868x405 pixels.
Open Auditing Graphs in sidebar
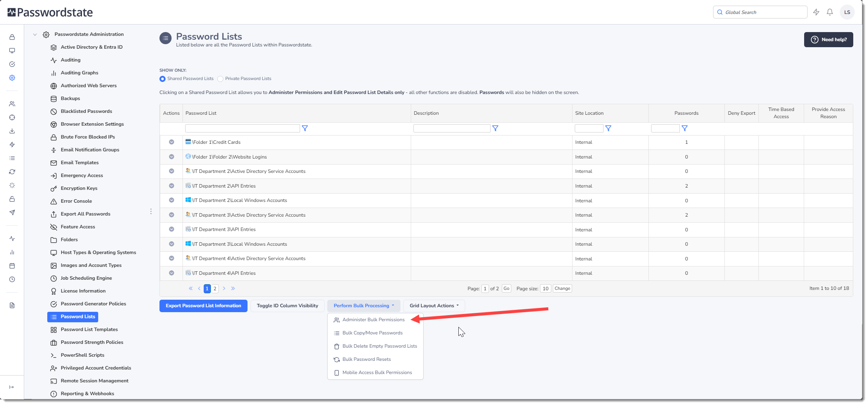coord(79,73)
